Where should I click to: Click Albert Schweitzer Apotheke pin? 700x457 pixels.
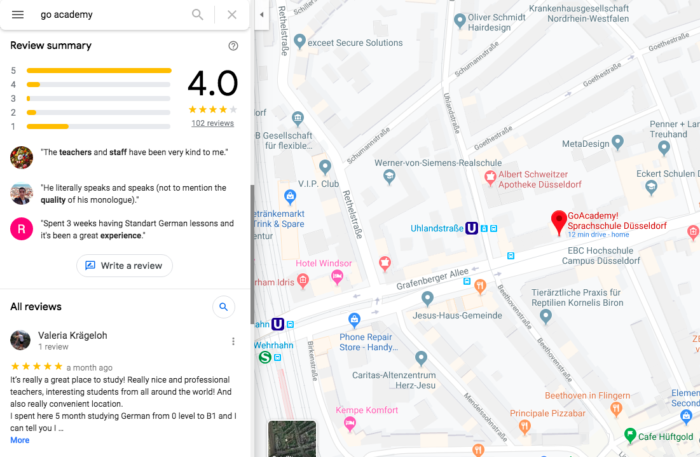[490, 179]
